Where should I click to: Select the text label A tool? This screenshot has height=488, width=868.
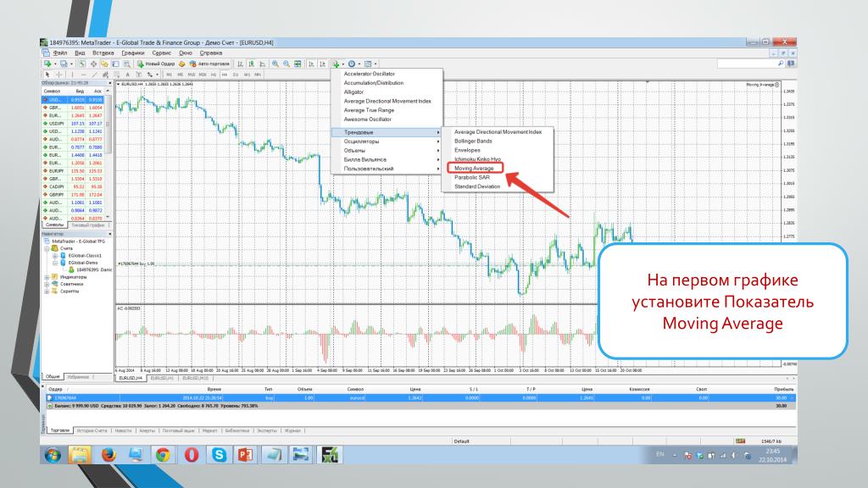127,75
